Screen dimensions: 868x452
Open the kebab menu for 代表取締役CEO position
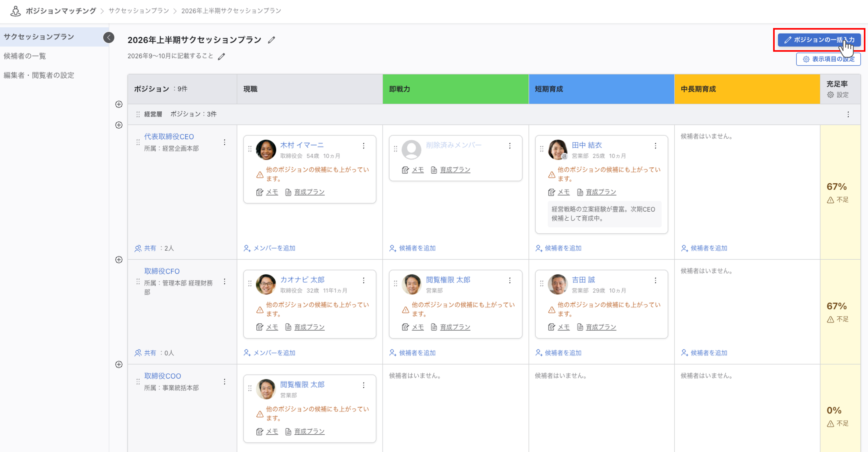click(224, 142)
